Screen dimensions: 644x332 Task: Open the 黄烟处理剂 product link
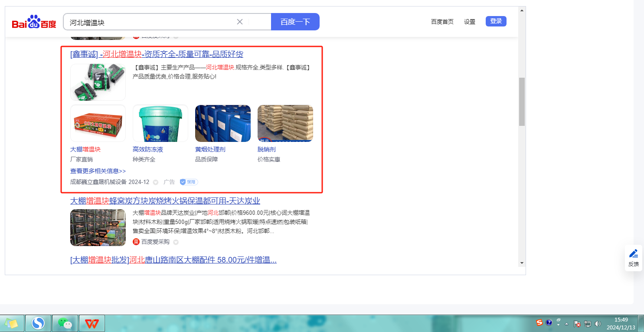coord(210,149)
